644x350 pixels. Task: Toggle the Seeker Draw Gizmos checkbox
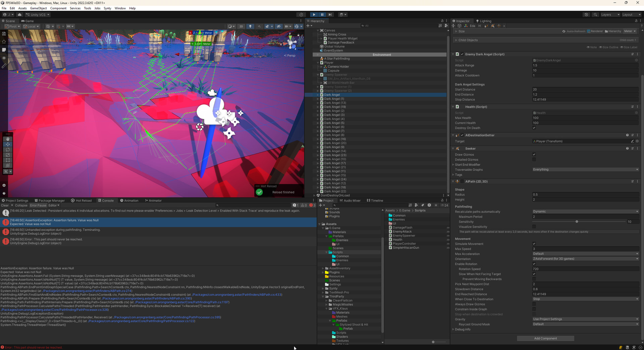tap(534, 155)
